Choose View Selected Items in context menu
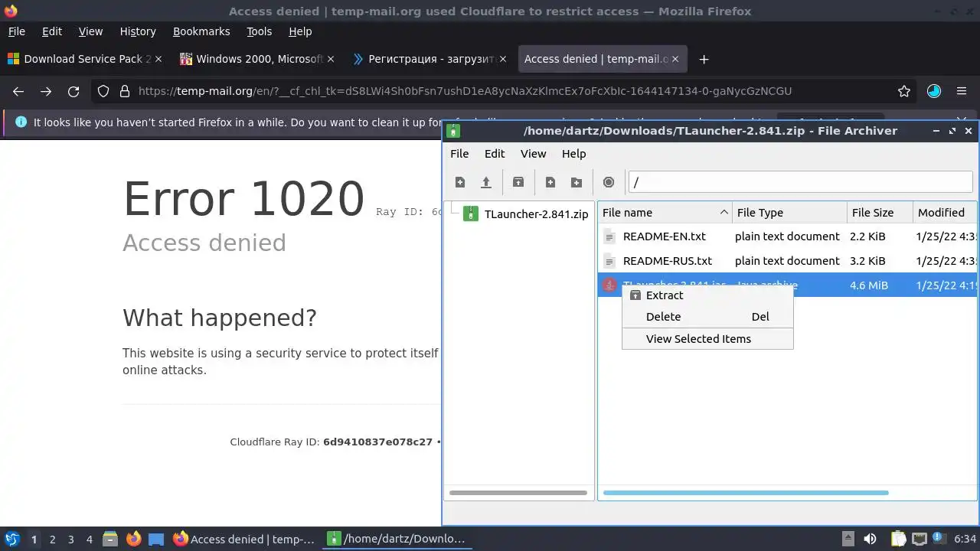Image resolution: width=980 pixels, height=551 pixels. [x=707, y=338]
